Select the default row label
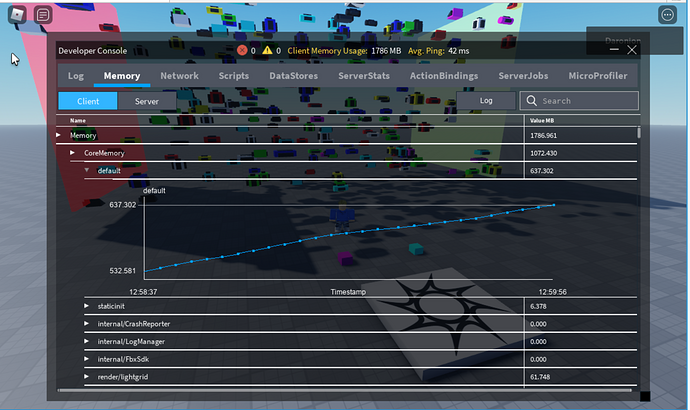This screenshot has height=410, width=690. [109, 171]
